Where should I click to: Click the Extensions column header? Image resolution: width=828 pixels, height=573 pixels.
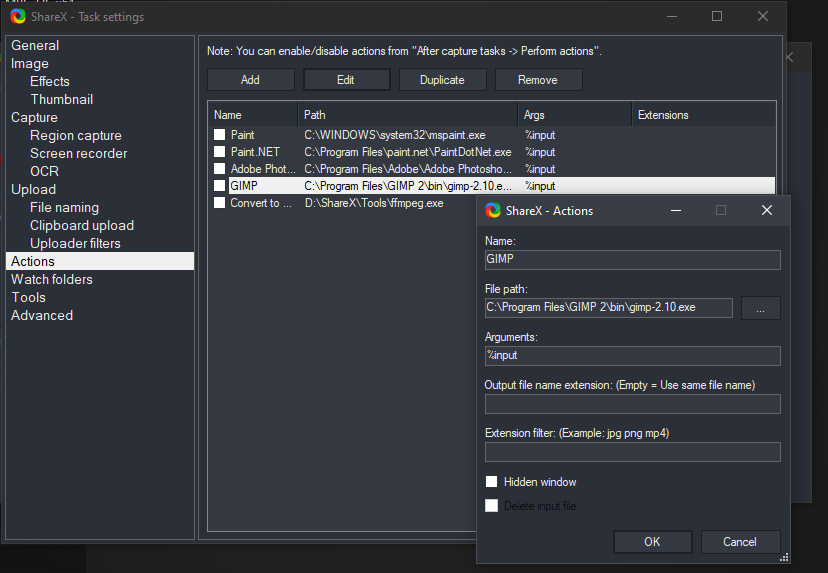(704, 115)
